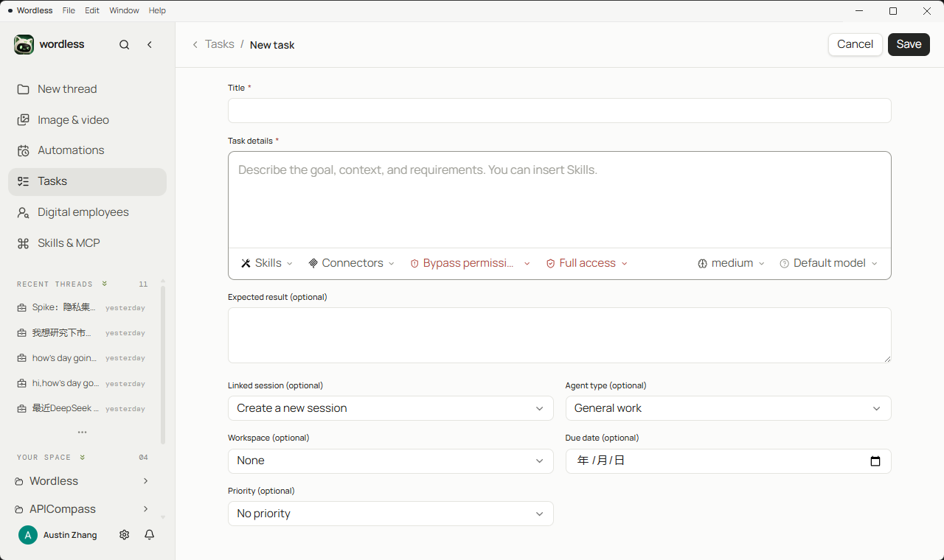This screenshot has height=560, width=944.
Task: Open Digital employees
Action: tap(88, 212)
